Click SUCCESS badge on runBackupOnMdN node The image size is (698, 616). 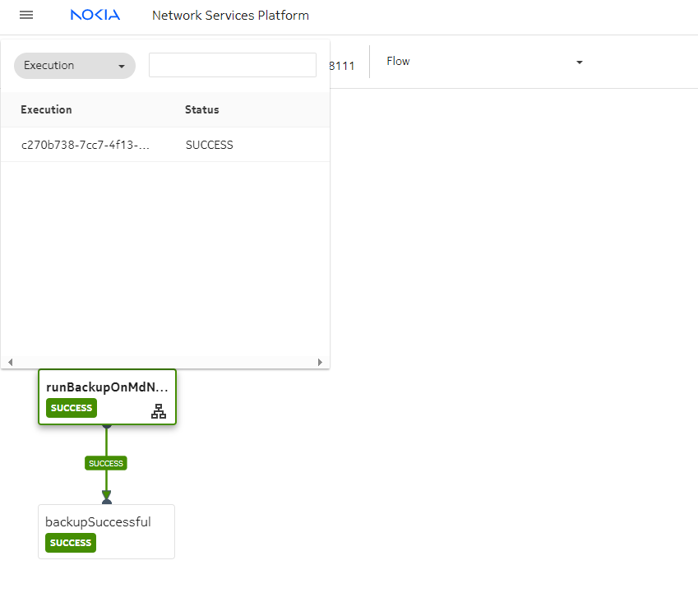(x=72, y=408)
